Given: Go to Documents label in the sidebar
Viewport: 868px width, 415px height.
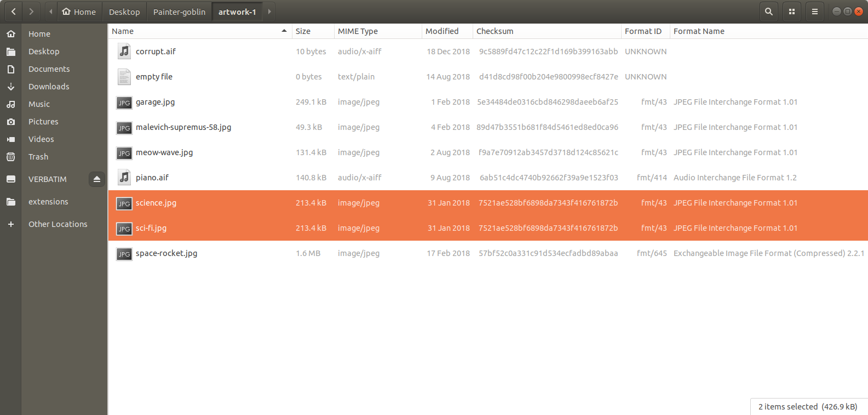Looking at the screenshot, I should point(49,69).
